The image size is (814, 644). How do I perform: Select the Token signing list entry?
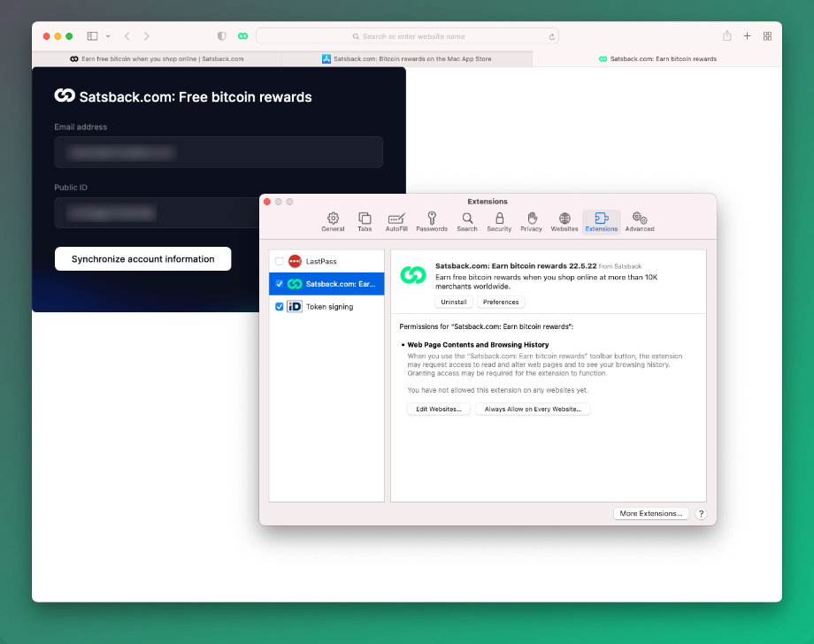[326, 307]
